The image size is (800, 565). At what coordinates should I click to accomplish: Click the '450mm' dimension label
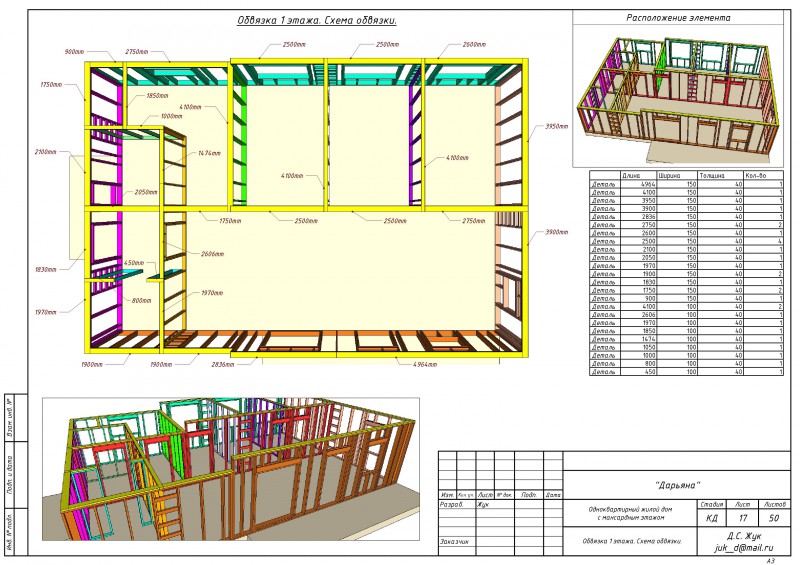(x=134, y=263)
